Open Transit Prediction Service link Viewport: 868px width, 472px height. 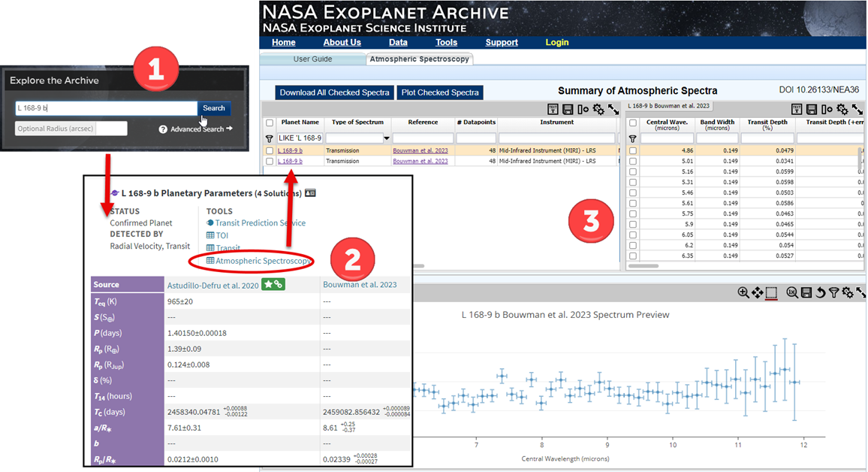261,223
